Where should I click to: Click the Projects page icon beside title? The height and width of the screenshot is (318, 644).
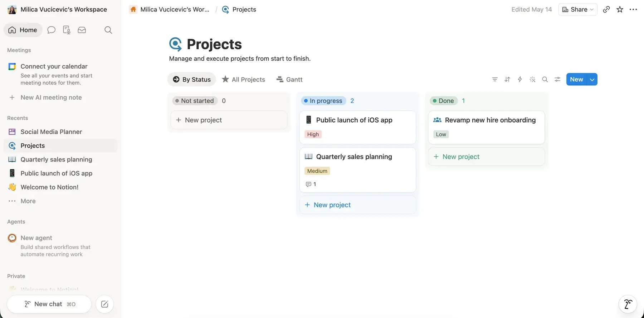click(x=175, y=44)
